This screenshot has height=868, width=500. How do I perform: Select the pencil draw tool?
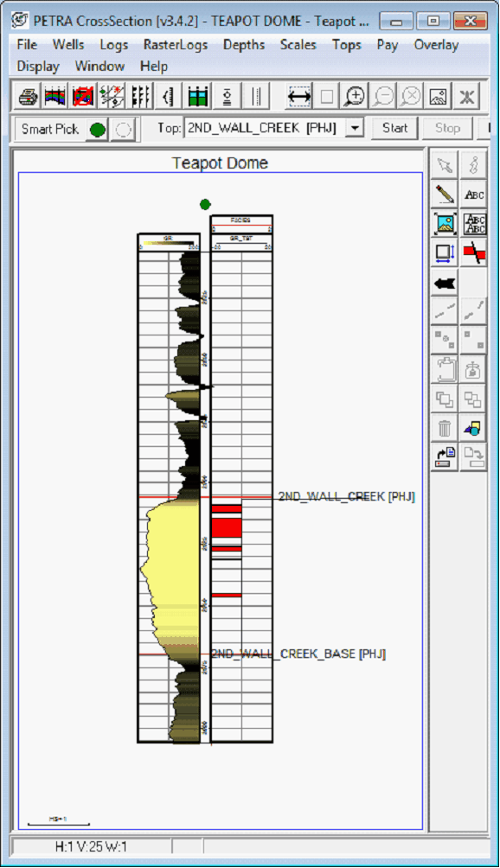pyautogui.click(x=445, y=194)
